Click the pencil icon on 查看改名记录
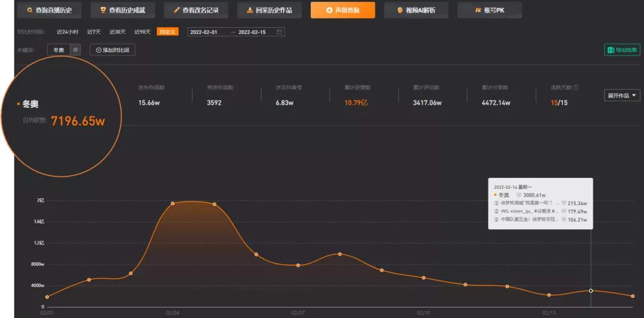 point(177,10)
